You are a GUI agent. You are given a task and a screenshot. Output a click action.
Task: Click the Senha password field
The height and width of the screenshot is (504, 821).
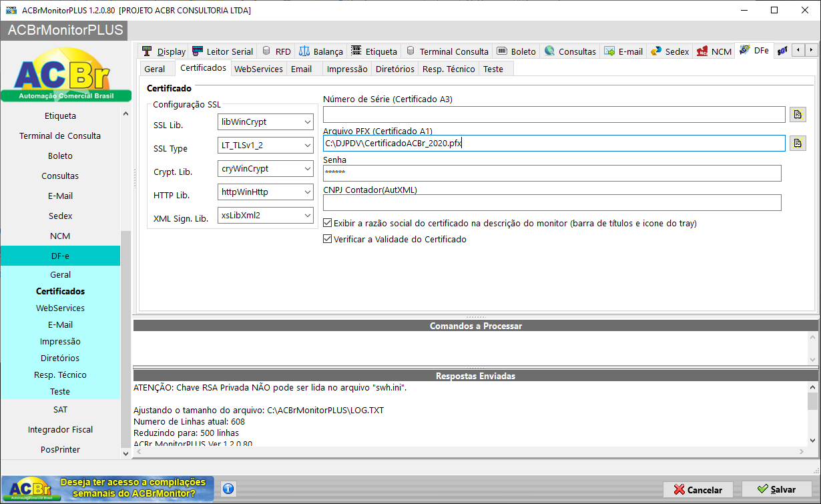[x=552, y=173]
